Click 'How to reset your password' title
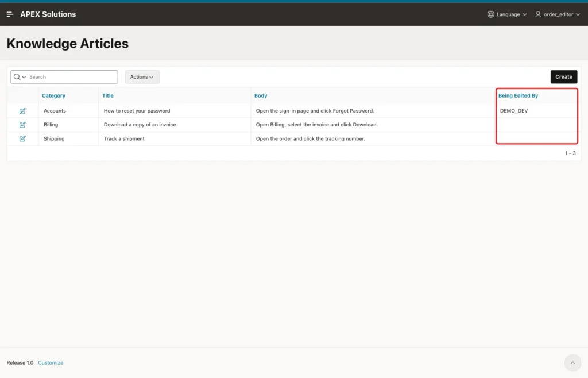The height and width of the screenshot is (378, 588). (137, 111)
